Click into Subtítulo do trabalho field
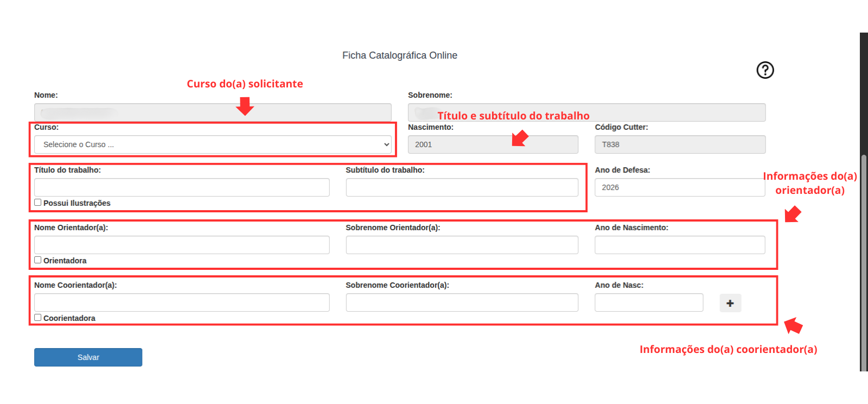This screenshot has height=404, width=868. point(462,187)
